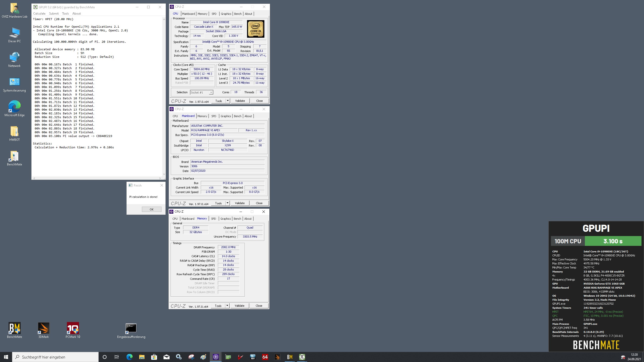Open Edge browser from the taskbar
The width and height of the screenshot is (644, 362).
click(x=129, y=357)
